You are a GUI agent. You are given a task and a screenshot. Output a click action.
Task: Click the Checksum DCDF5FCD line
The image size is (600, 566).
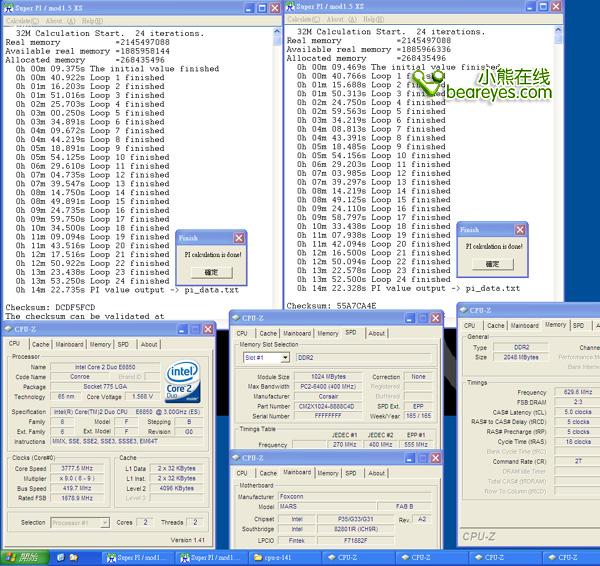point(50,307)
